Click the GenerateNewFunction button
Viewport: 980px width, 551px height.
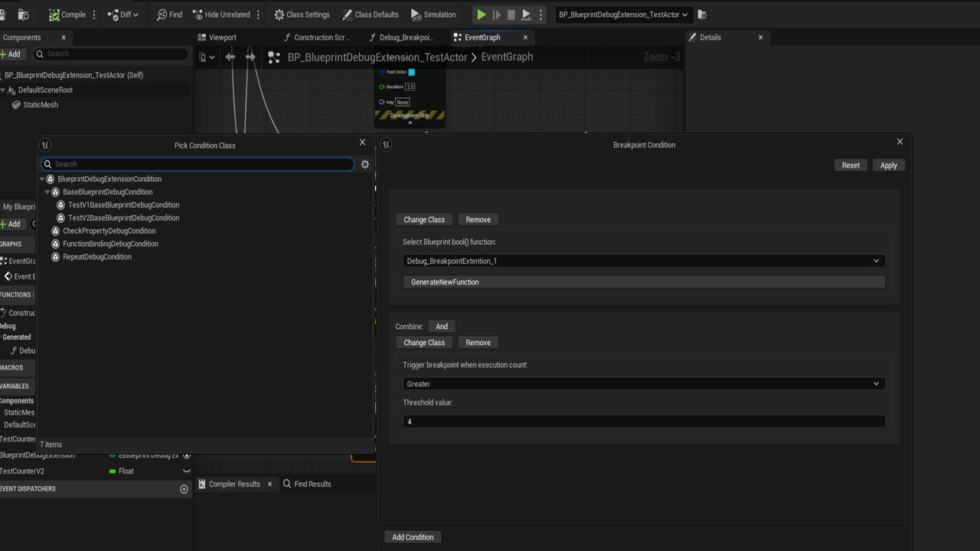coord(643,282)
